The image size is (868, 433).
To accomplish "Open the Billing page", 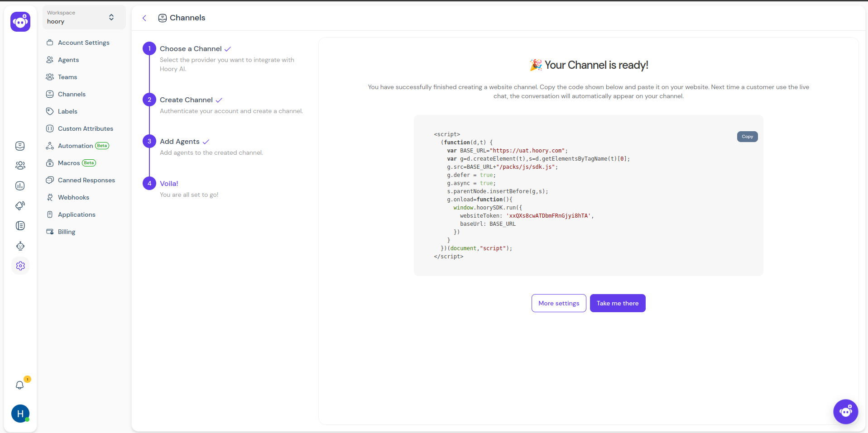I will (x=67, y=232).
